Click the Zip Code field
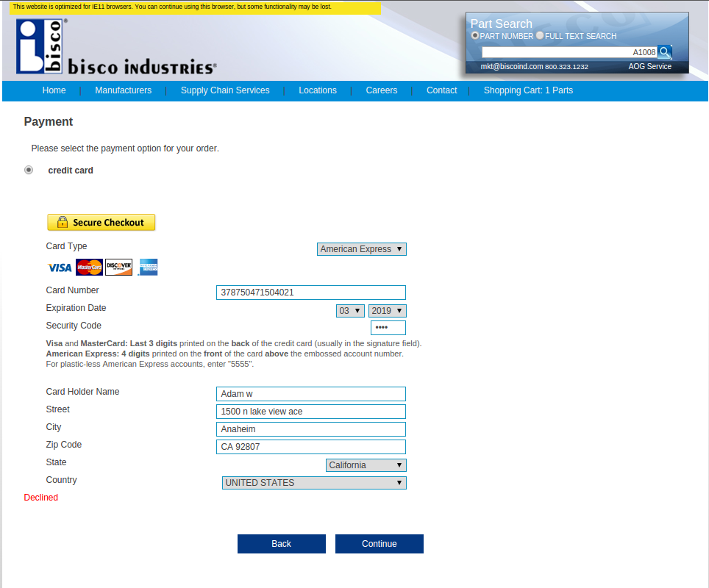The image size is (709, 588). 311,447
